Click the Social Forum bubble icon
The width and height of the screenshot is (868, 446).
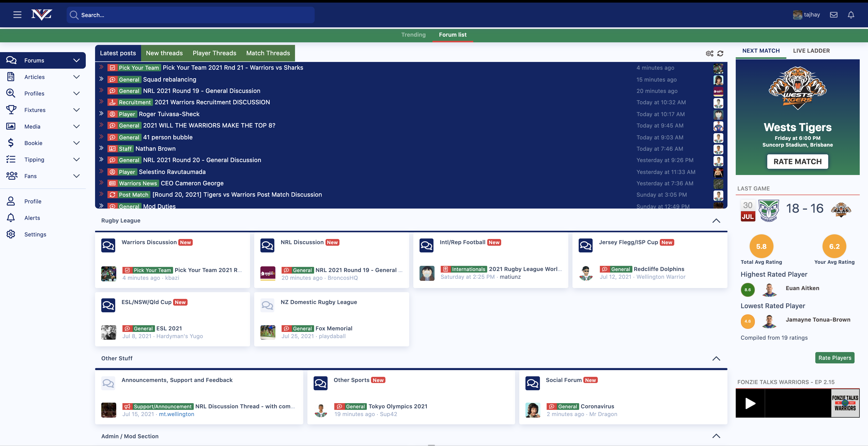(532, 383)
